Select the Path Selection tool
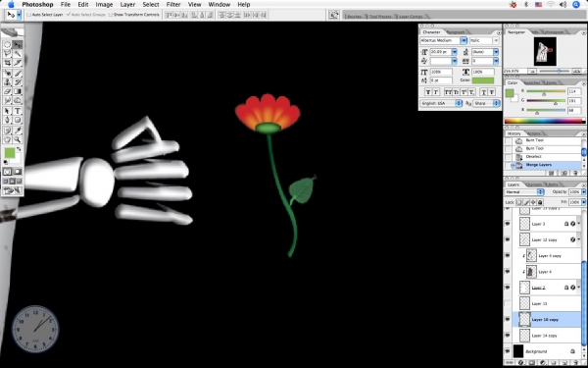The image size is (588, 368). coord(7,111)
